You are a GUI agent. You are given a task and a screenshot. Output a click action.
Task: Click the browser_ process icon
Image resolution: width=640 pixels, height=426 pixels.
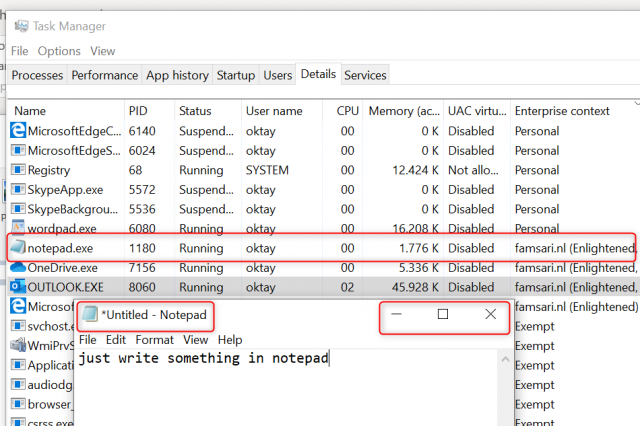18,404
